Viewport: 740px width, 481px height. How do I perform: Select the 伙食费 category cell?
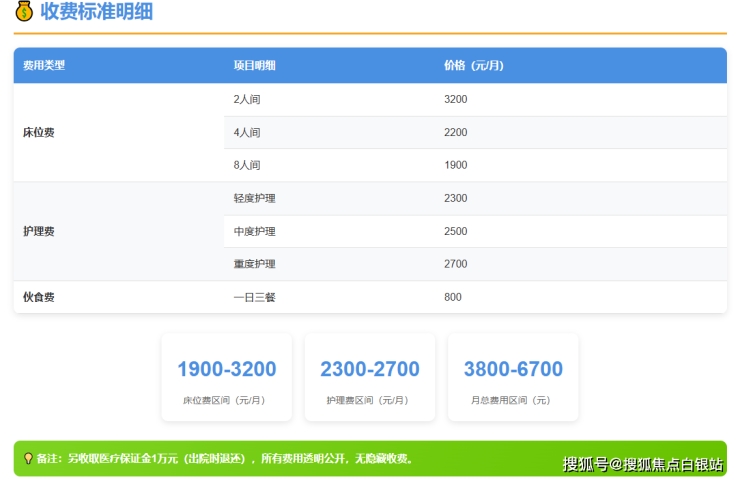38,297
